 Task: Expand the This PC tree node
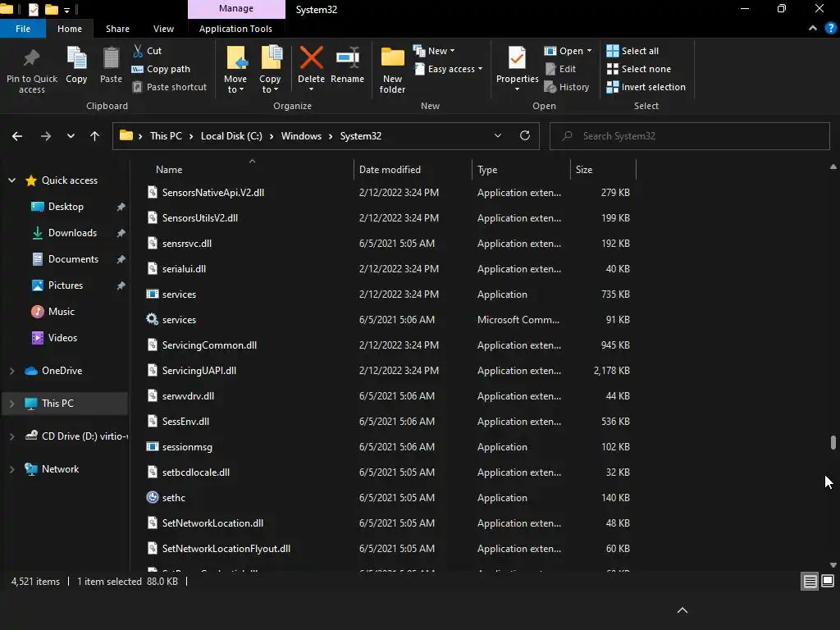[11, 404]
